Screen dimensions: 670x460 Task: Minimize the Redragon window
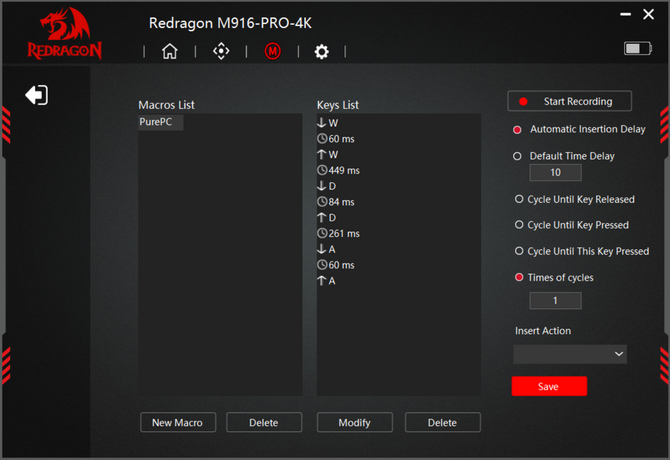626,15
